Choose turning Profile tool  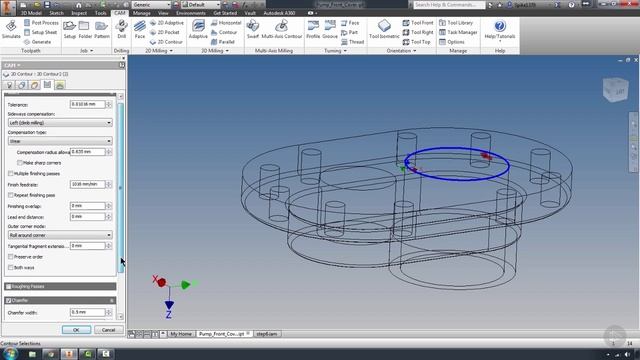coord(313,29)
